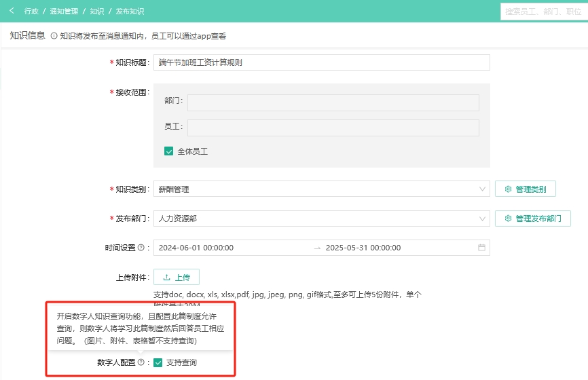Navigate to 通知管理 in the breadcrumb
The height and width of the screenshot is (380, 588).
tap(64, 12)
